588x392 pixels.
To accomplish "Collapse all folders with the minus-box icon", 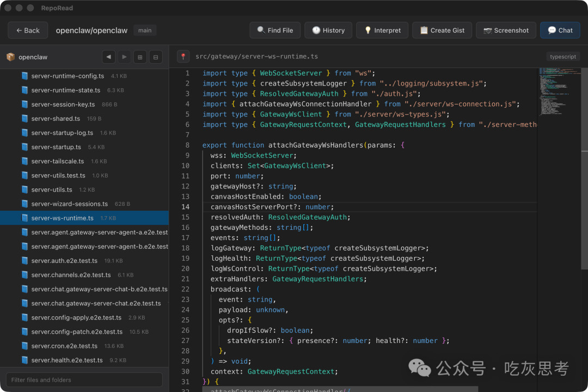I will [156, 57].
